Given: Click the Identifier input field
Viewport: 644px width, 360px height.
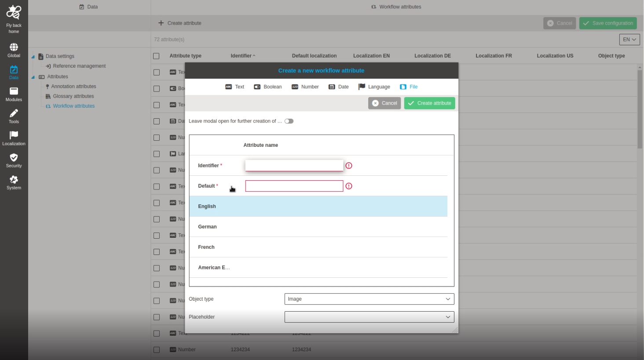Looking at the screenshot, I should coord(294,165).
